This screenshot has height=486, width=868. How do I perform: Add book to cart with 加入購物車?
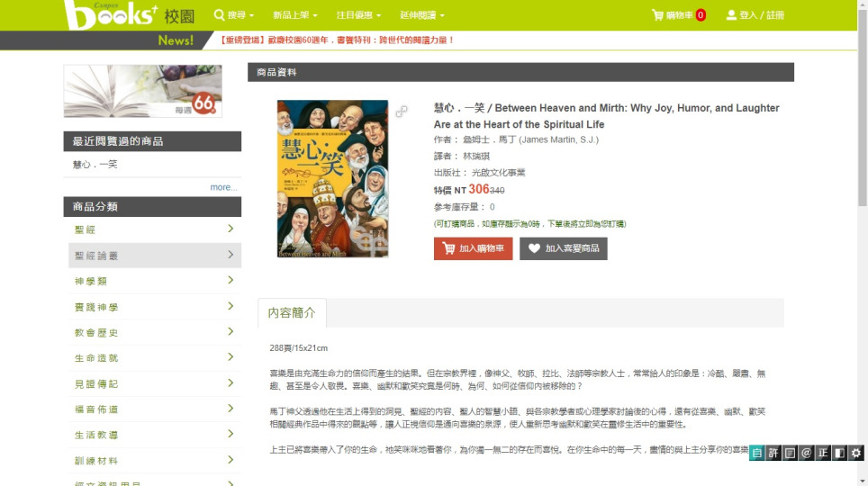point(473,248)
